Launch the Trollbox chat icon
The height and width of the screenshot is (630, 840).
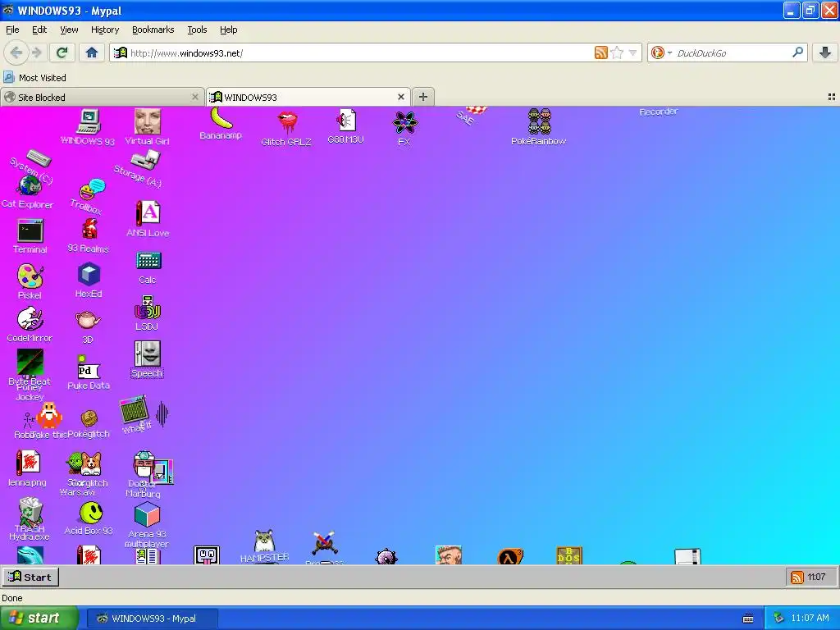tap(92, 189)
